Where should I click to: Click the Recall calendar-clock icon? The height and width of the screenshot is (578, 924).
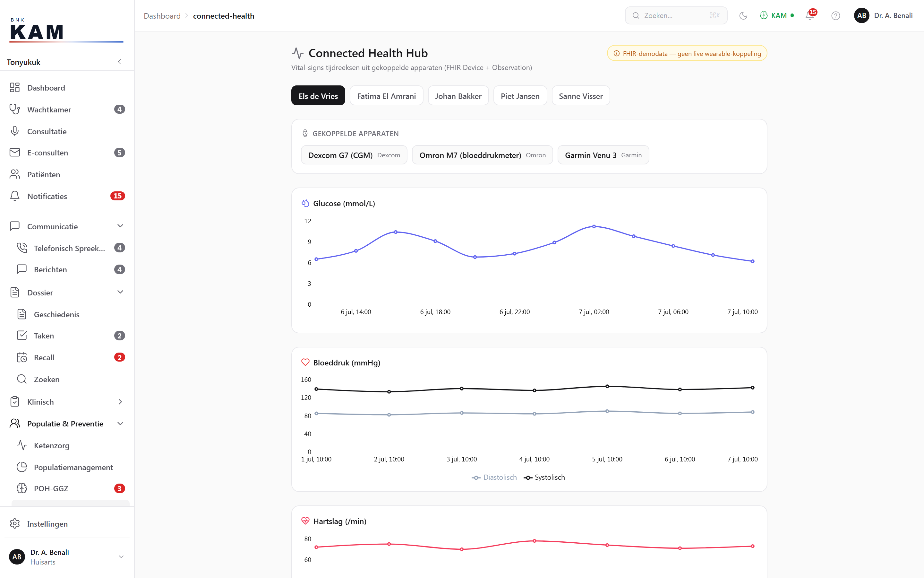(x=22, y=357)
